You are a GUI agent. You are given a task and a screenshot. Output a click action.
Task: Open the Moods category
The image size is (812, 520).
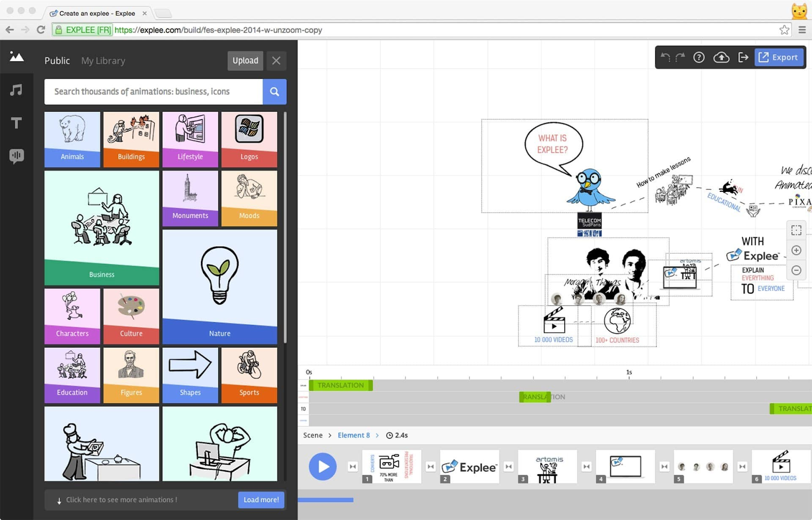(249, 198)
